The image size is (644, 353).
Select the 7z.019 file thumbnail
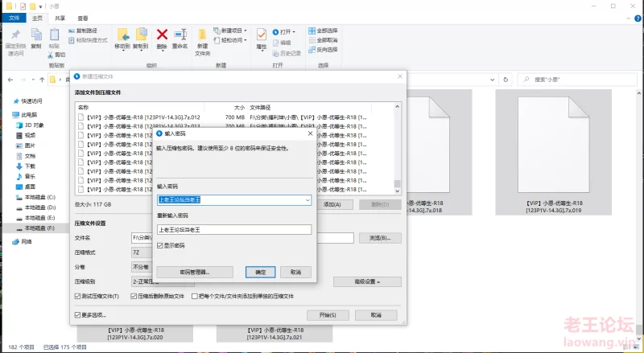553,152
